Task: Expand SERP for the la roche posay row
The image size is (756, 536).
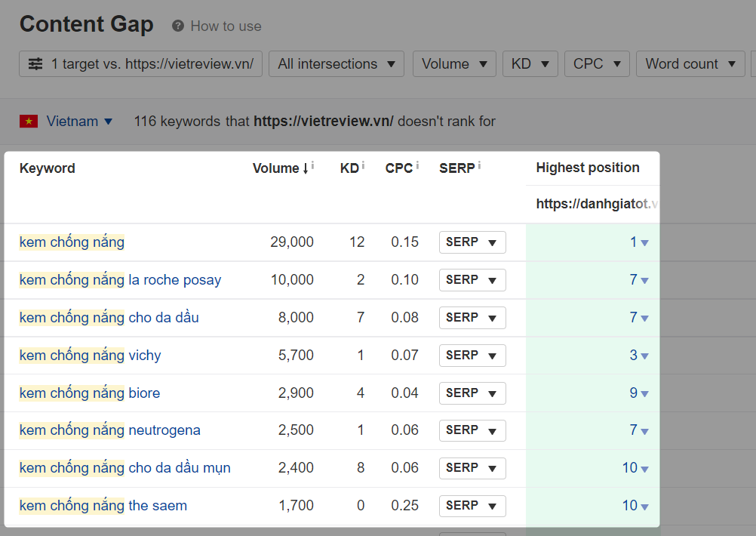Action: tap(472, 280)
